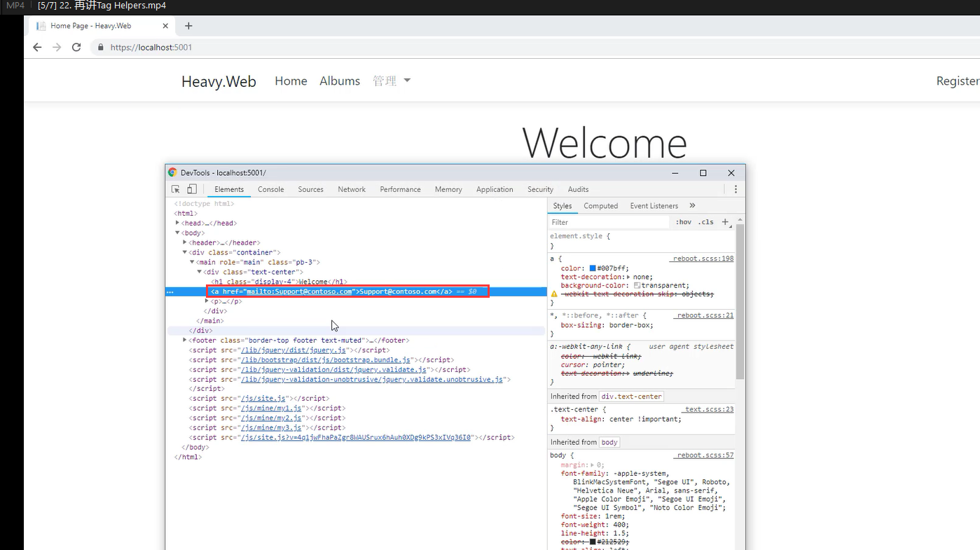Collapse the div class container node
980x550 pixels.
click(185, 252)
